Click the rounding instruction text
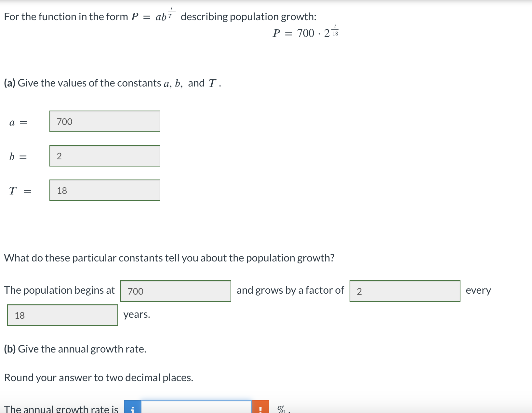532x413 pixels. [98, 377]
